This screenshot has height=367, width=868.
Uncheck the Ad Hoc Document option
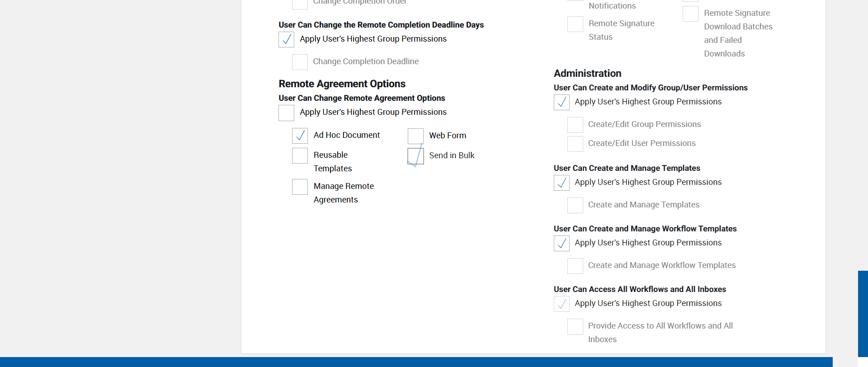[300, 136]
